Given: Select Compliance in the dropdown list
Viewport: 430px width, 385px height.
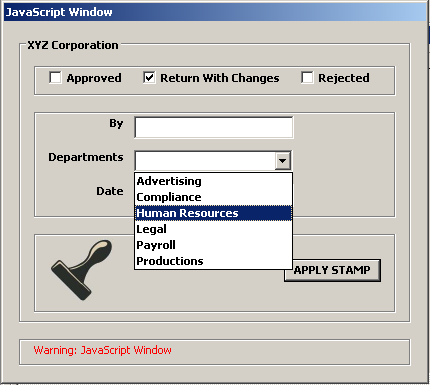Looking at the screenshot, I should pyautogui.click(x=213, y=197).
